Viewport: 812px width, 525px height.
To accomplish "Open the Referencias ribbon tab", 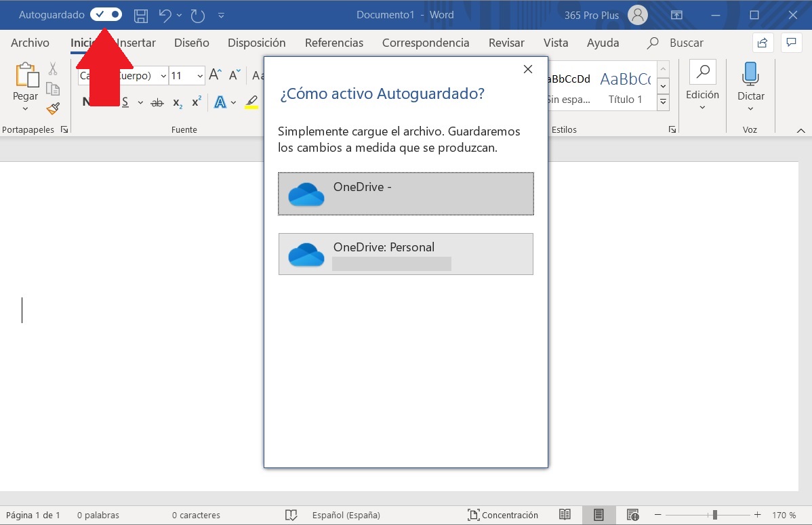I will (333, 43).
